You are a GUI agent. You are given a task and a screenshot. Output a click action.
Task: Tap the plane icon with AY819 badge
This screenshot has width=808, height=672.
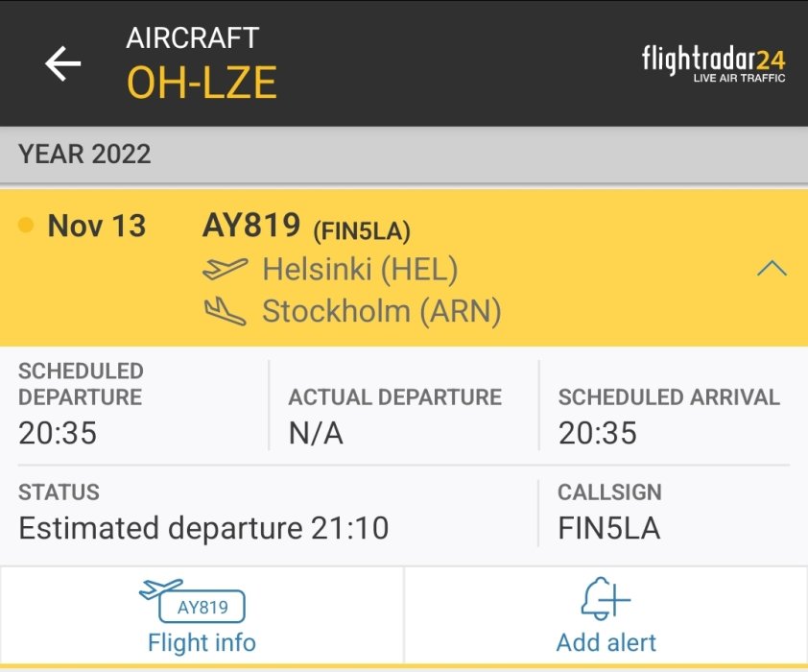[x=192, y=600]
